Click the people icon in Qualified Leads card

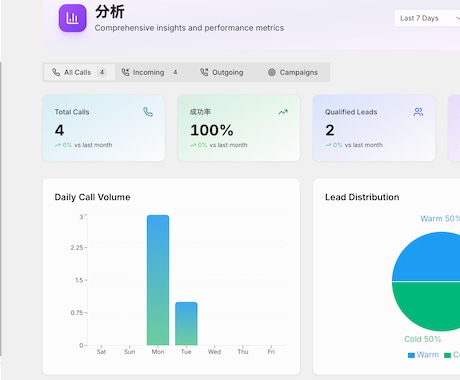[x=418, y=112]
